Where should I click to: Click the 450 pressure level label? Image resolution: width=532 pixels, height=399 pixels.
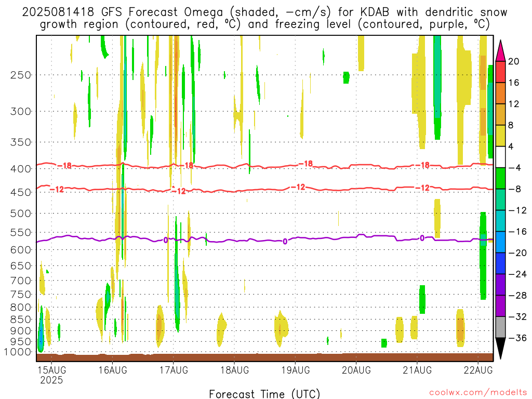pos(21,192)
